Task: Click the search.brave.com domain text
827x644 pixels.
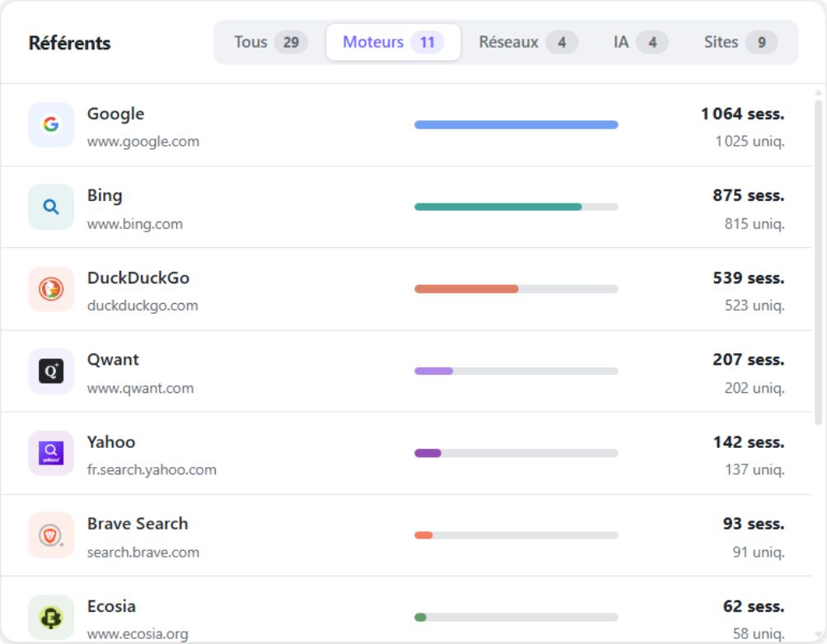Action: click(143, 553)
